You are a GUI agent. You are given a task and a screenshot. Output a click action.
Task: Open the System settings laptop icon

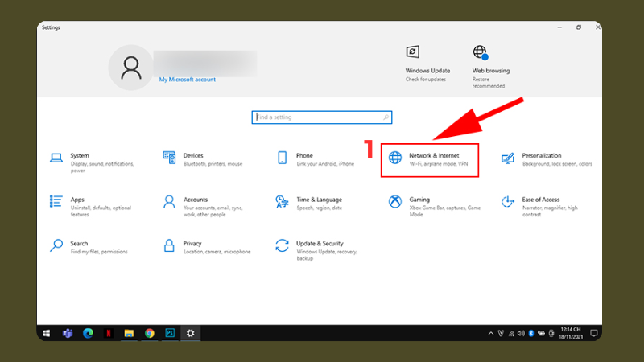[x=56, y=158]
